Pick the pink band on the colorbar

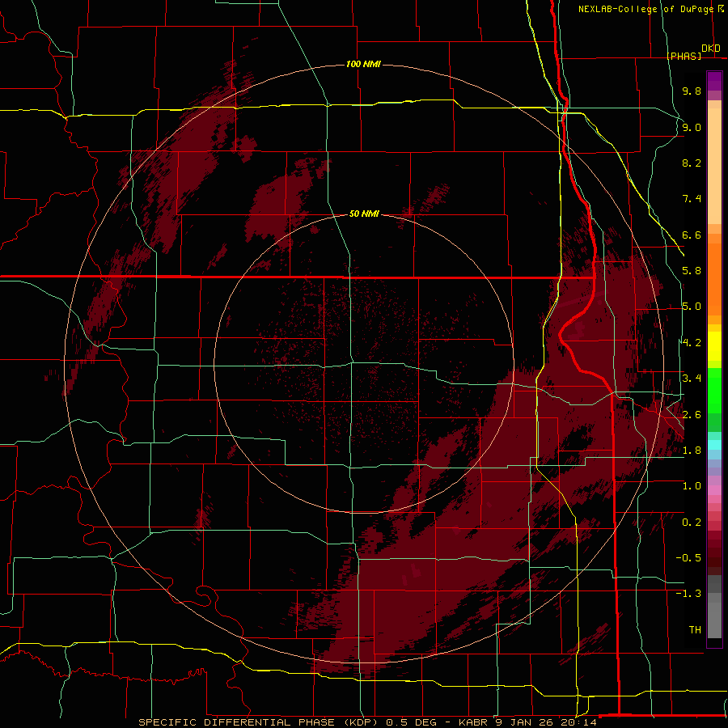tap(714, 490)
